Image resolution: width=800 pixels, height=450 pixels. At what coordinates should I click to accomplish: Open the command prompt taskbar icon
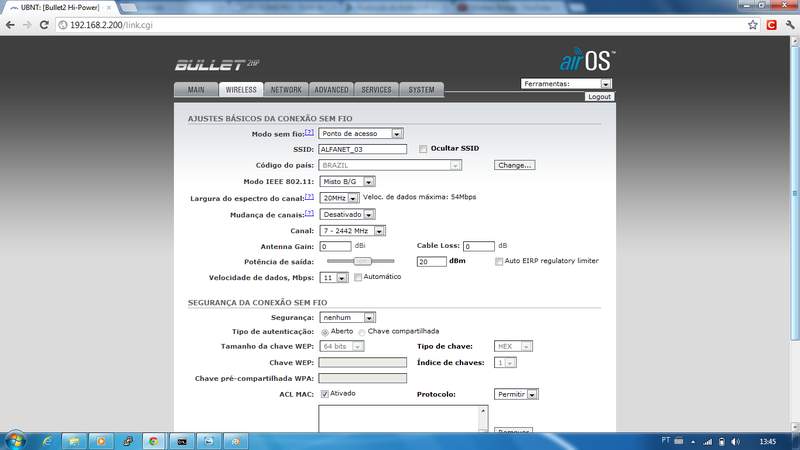click(x=182, y=441)
